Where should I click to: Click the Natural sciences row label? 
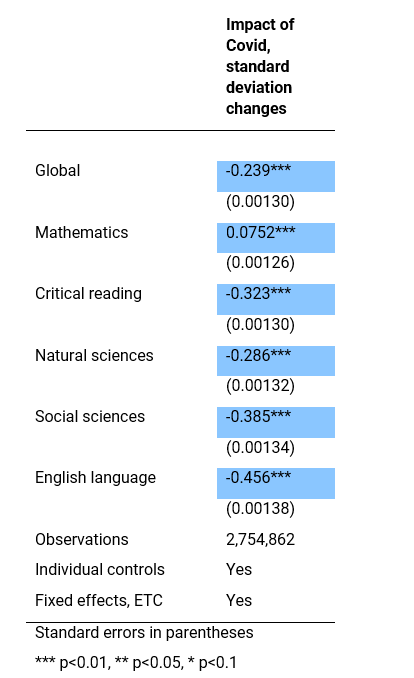pyautogui.click(x=94, y=355)
